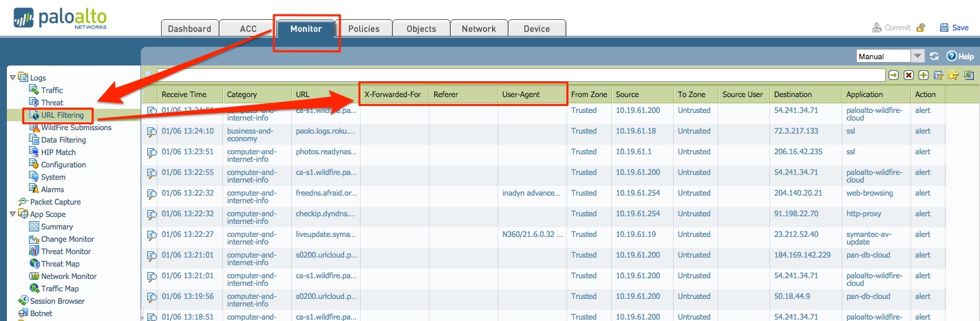Open log details icon for 13:19:56 row
This screenshot has width=980, height=321.
[151, 296]
